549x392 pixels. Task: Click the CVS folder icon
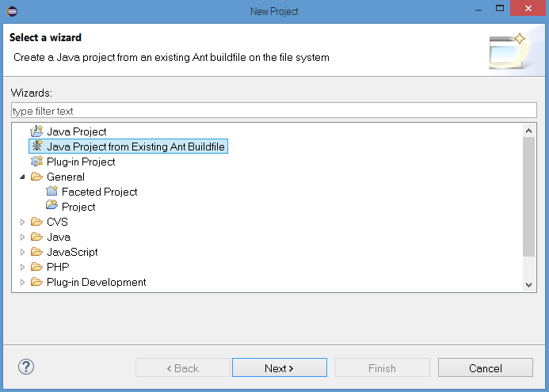pyautogui.click(x=36, y=222)
